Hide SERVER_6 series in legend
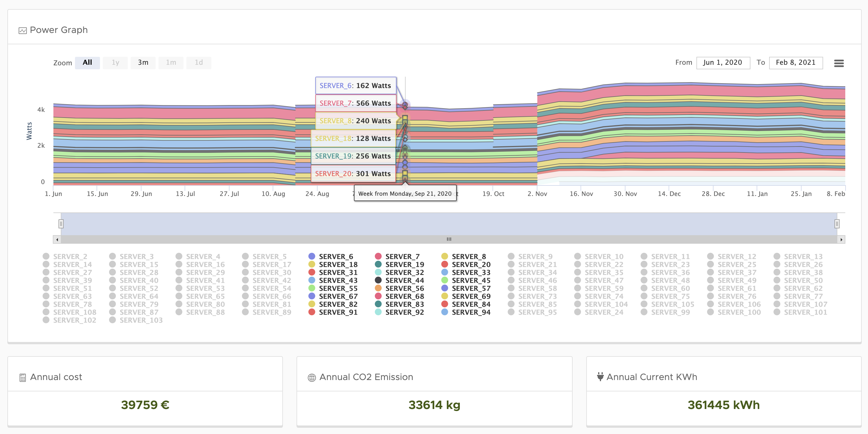This screenshot has height=434, width=868. pos(331,257)
